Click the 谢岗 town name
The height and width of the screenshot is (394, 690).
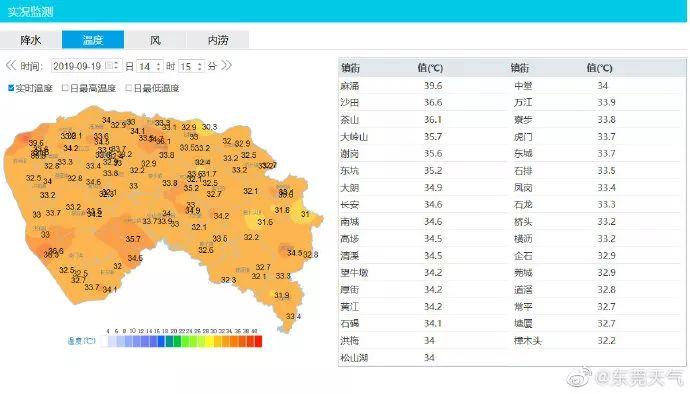pos(350,154)
